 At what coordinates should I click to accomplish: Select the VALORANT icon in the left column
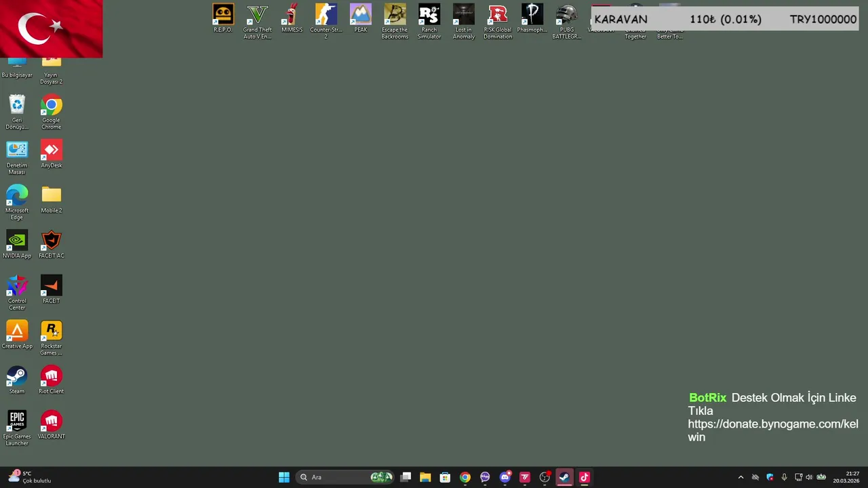pyautogui.click(x=51, y=426)
